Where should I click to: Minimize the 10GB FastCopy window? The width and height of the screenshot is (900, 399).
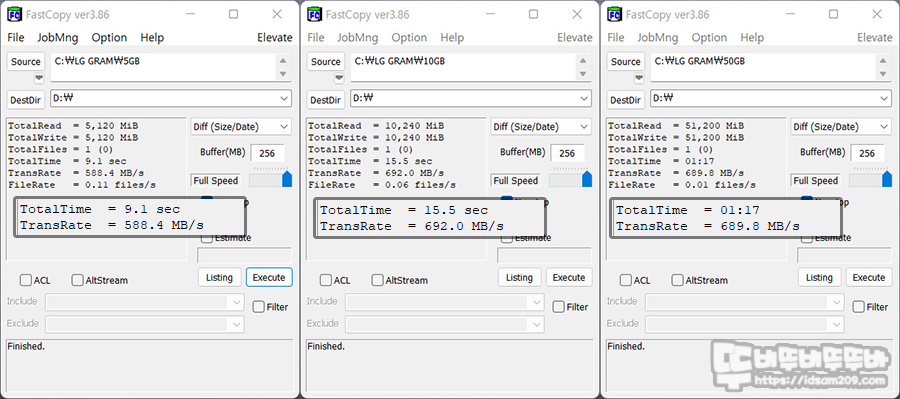490,14
